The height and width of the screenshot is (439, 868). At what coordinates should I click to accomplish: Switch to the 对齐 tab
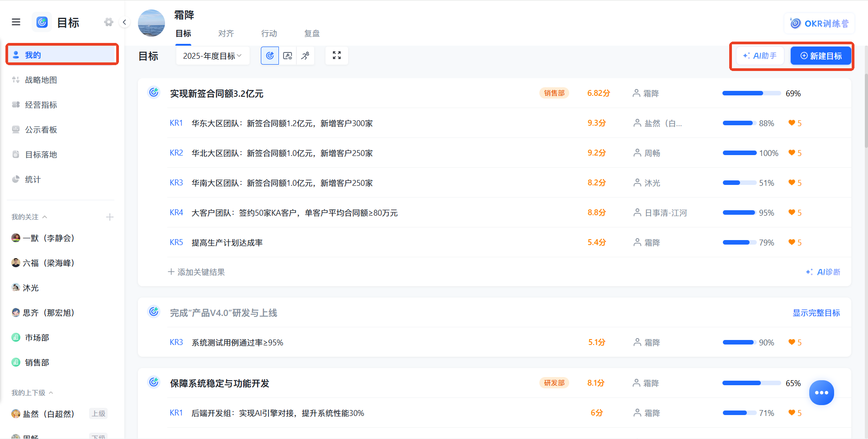coord(226,33)
